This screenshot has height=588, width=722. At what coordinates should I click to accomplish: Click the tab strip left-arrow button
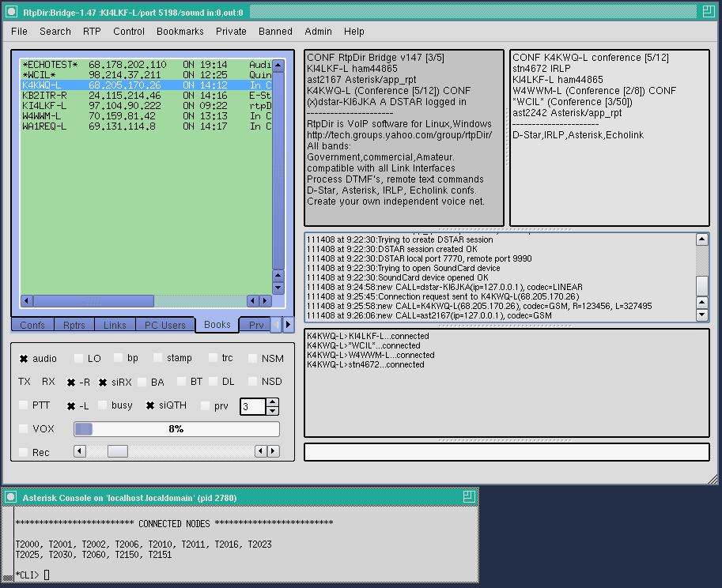pyautogui.click(x=277, y=324)
